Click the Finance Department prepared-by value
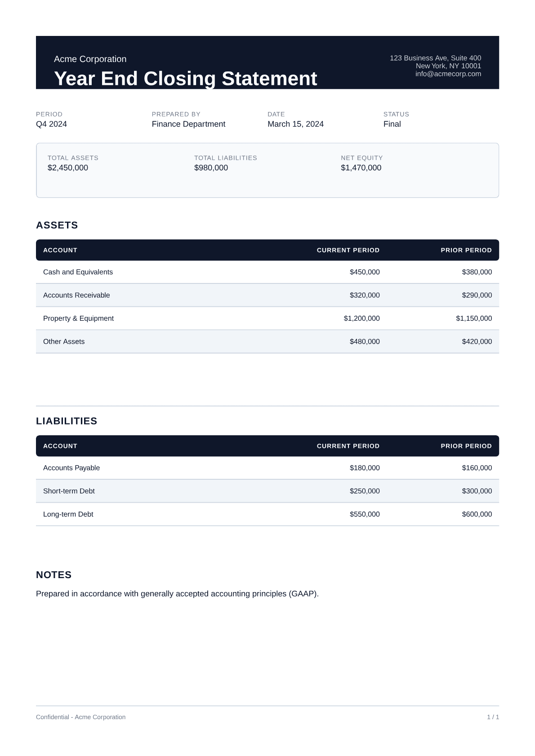This screenshot has height=756, width=535. [x=188, y=124]
